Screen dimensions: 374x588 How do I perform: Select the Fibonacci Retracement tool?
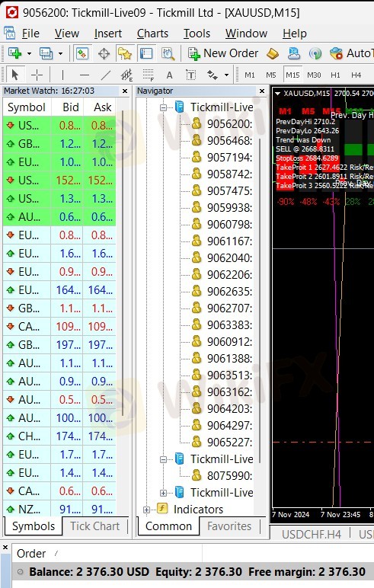tap(149, 75)
